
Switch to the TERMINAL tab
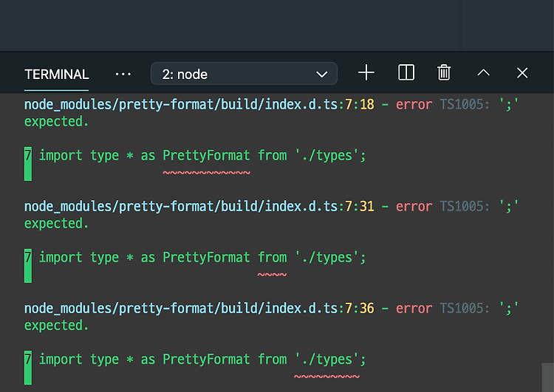click(57, 75)
